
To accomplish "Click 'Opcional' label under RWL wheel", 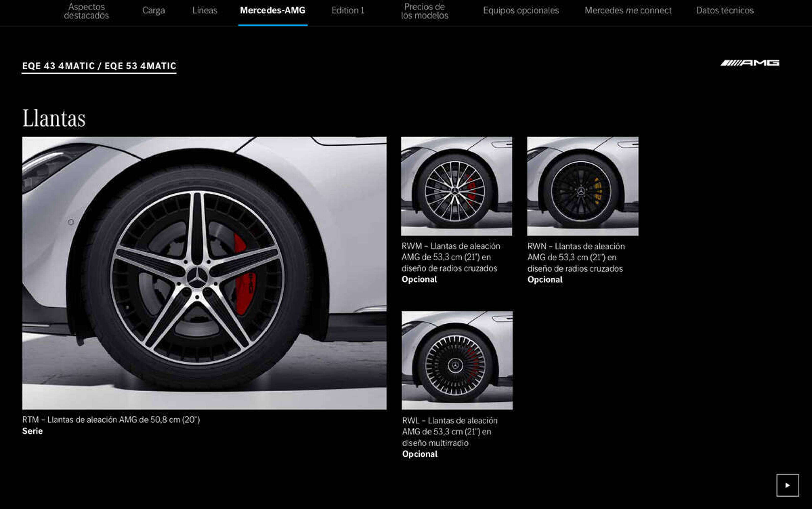I will pyautogui.click(x=420, y=454).
